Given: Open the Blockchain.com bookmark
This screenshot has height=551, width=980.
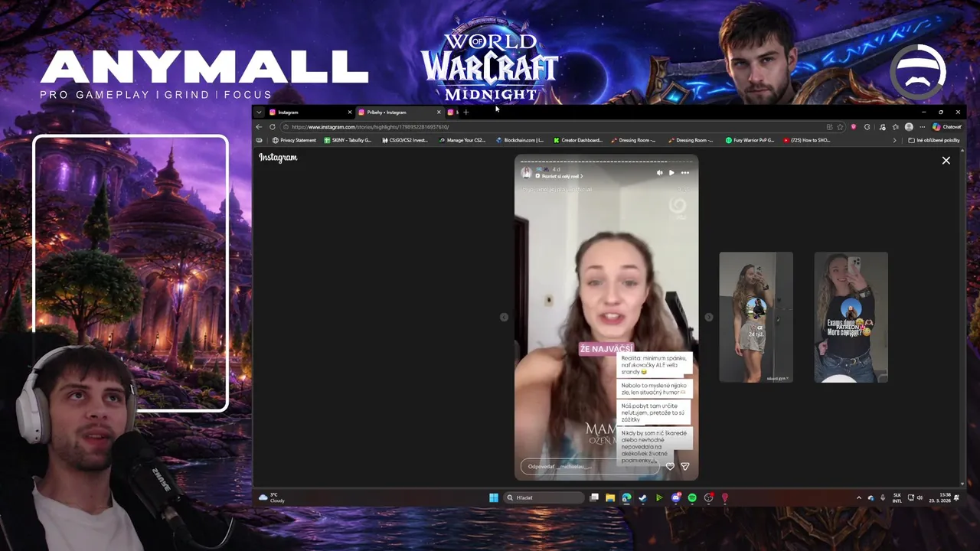Looking at the screenshot, I should tap(520, 141).
